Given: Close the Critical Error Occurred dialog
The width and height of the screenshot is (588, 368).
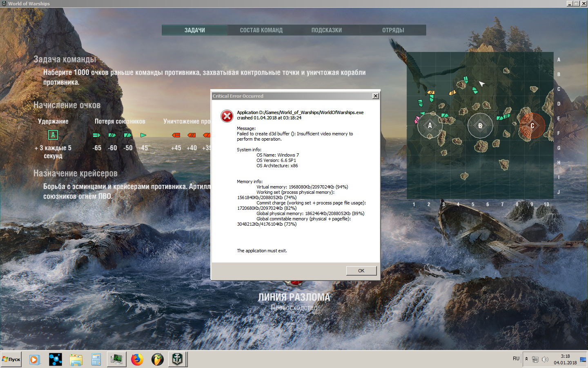Looking at the screenshot, I should point(376,96).
